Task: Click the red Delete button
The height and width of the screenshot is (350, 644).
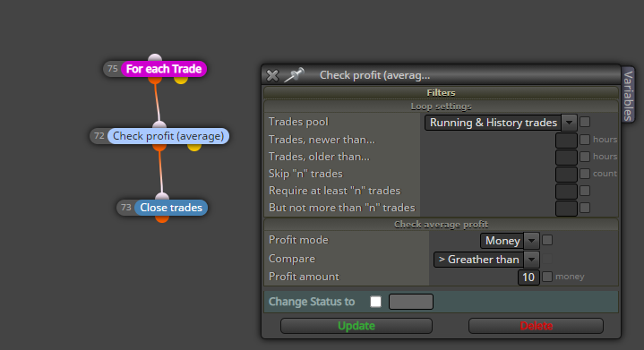Action: (x=536, y=326)
